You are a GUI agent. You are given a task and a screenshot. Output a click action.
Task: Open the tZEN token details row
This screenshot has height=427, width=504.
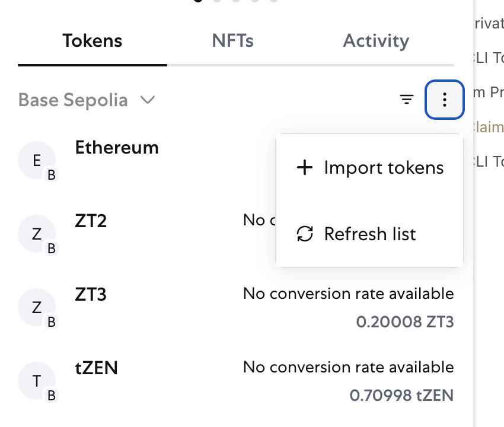click(237, 381)
